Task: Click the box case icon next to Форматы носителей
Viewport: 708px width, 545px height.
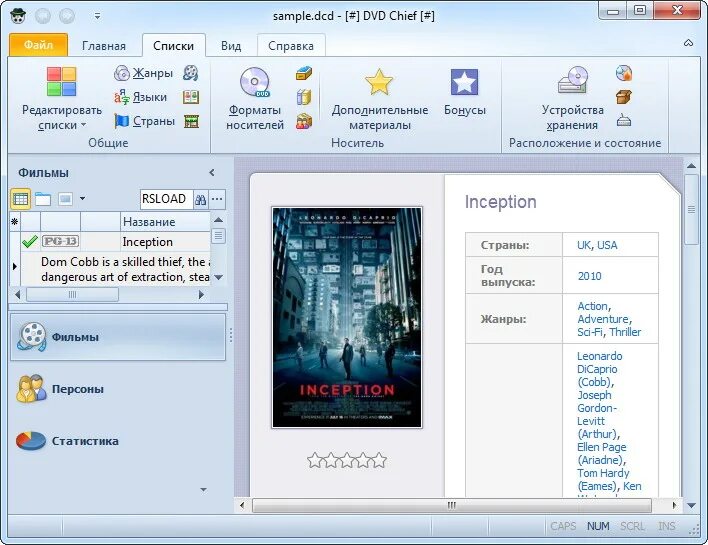Action: pyautogui.click(x=304, y=73)
